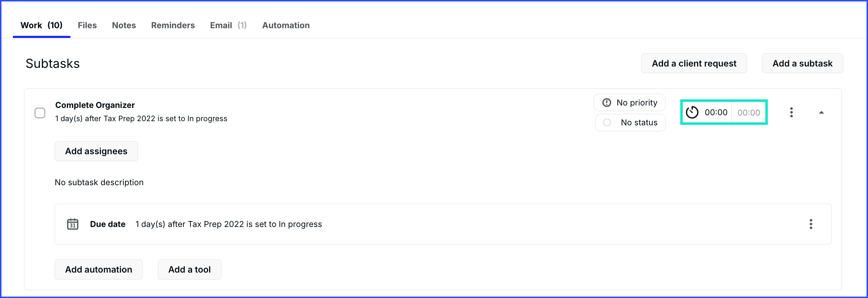Open the Email (1) tab
868x298 pixels.
(228, 25)
